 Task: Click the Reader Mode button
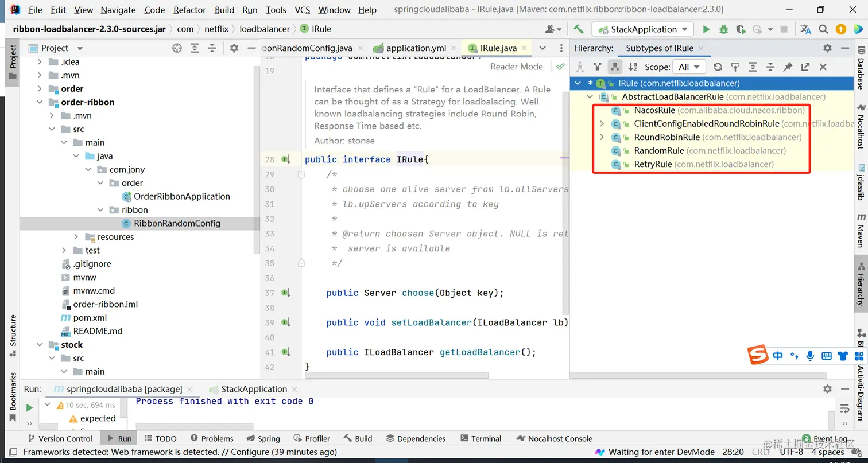coord(516,67)
